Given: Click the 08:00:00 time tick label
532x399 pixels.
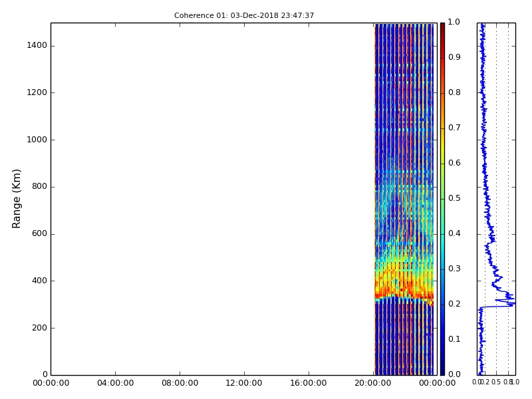Looking at the screenshot, I should [180, 383].
